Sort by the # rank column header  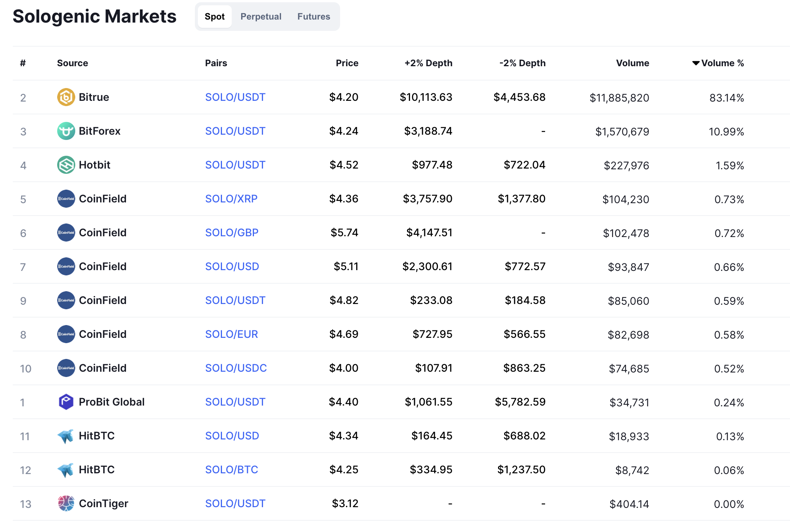tap(23, 63)
